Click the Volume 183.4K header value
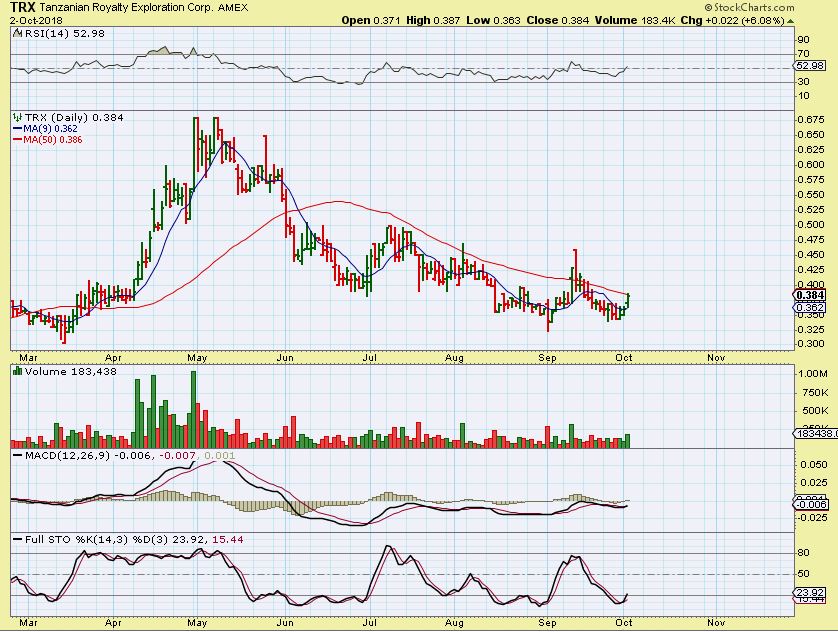838x632 pixels. tap(635, 20)
